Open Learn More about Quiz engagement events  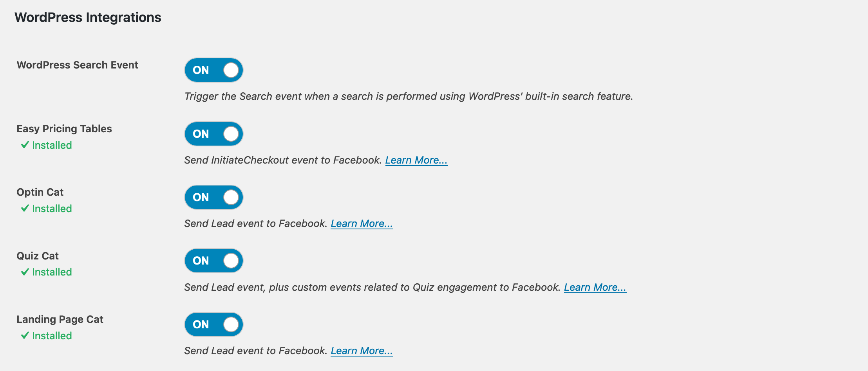[x=595, y=287]
